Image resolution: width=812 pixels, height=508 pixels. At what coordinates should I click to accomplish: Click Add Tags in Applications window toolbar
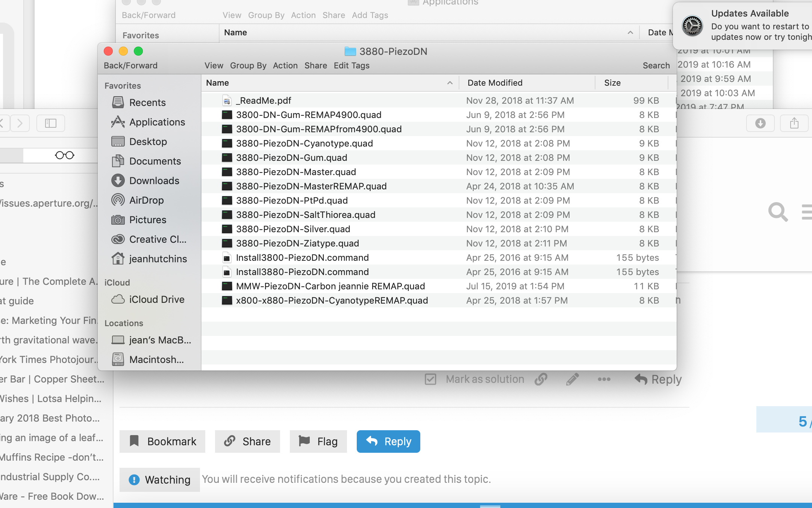[370, 15]
